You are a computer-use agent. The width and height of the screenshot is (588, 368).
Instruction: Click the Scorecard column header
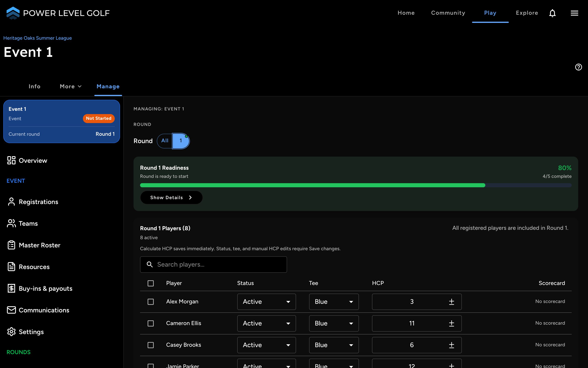(551, 283)
